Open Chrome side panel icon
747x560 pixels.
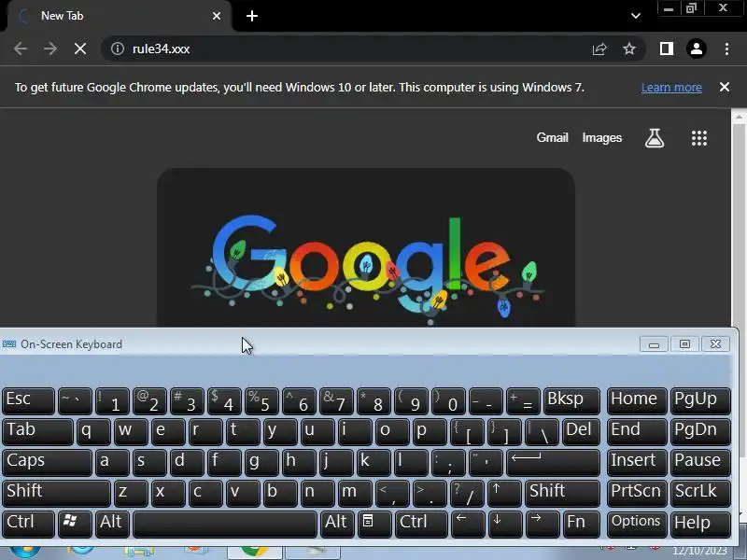(x=666, y=49)
